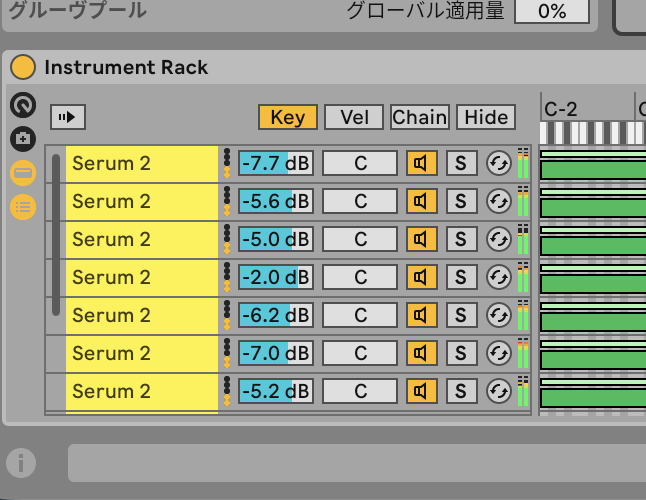The height and width of the screenshot is (500, 646).
Task: Click the -5.0 dB chain volume field
Action: (276, 239)
